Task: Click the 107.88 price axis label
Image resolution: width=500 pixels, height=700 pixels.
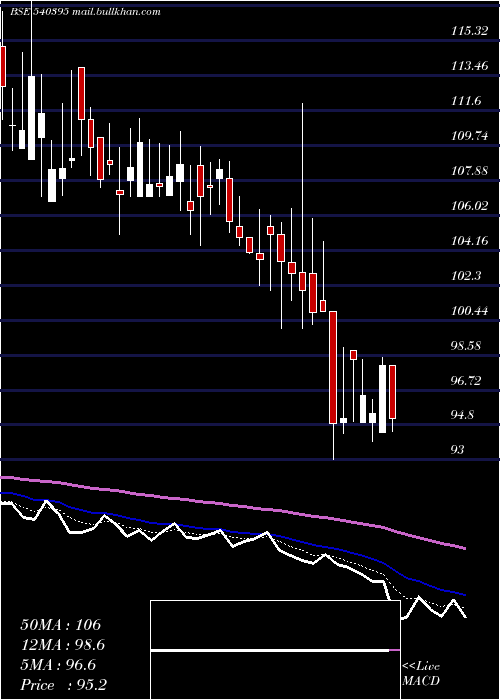Action: point(469,171)
